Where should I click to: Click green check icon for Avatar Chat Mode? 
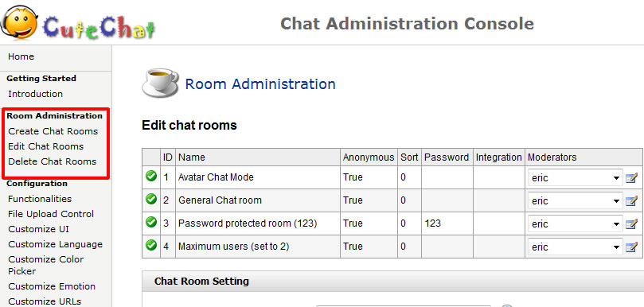(151, 176)
